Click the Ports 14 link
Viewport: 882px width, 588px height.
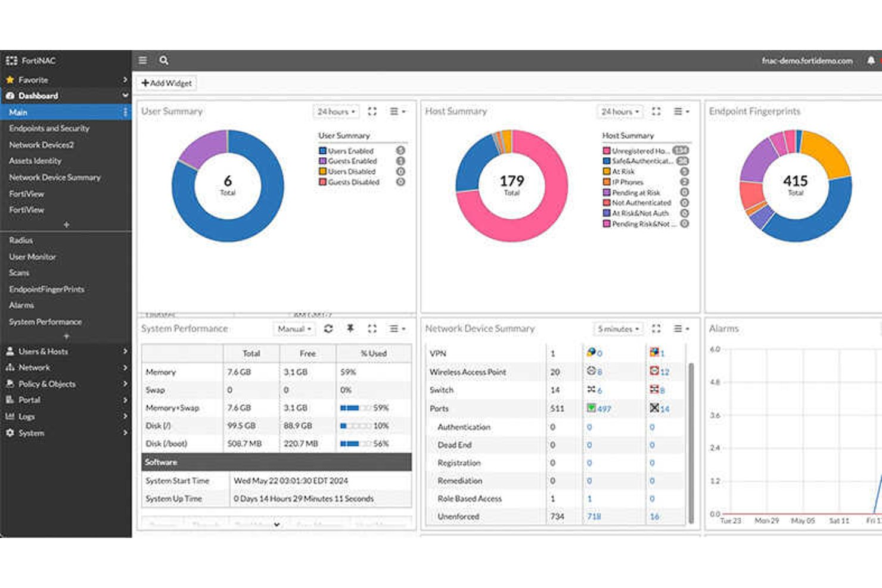click(665, 409)
